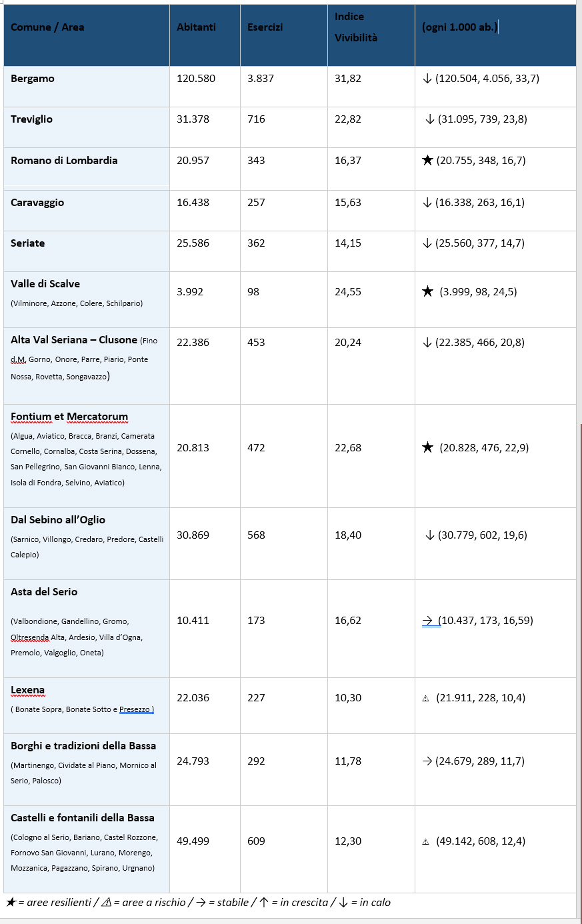582x924 pixels.
Task: Place cursor in the (ogni 1.000 ab.) header
Action: (x=460, y=27)
